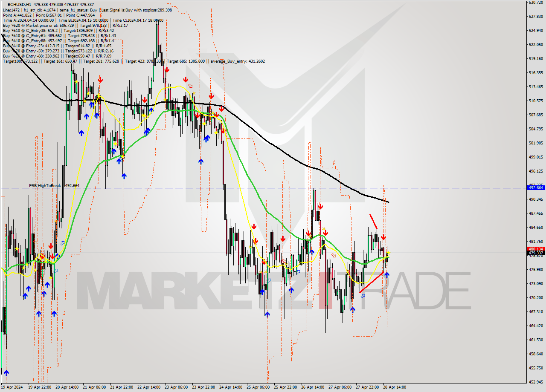Click the 'average_Buy_entry: 431.2602' text
Image resolution: width=546 pixels, height=392 pixels.
tap(238, 61)
